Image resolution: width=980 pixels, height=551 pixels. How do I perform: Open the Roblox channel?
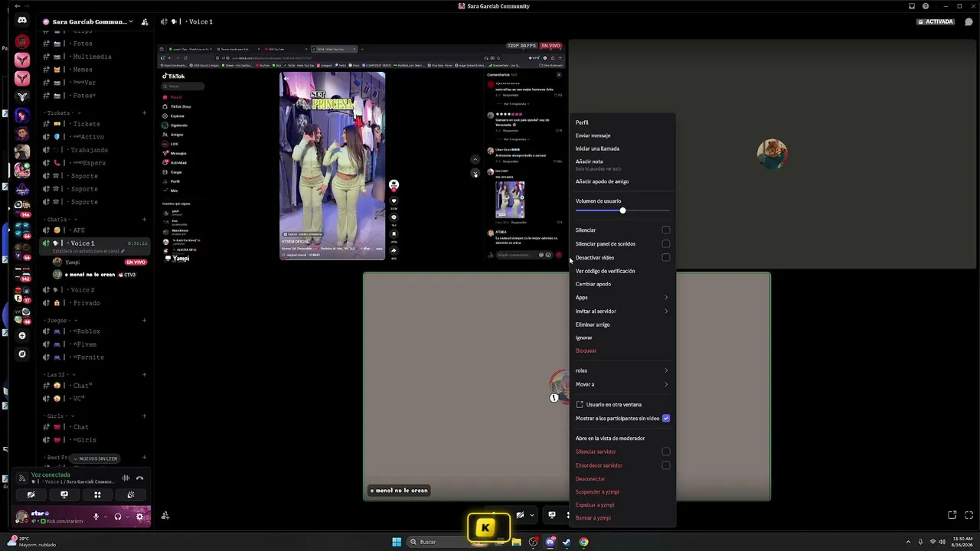coord(86,331)
